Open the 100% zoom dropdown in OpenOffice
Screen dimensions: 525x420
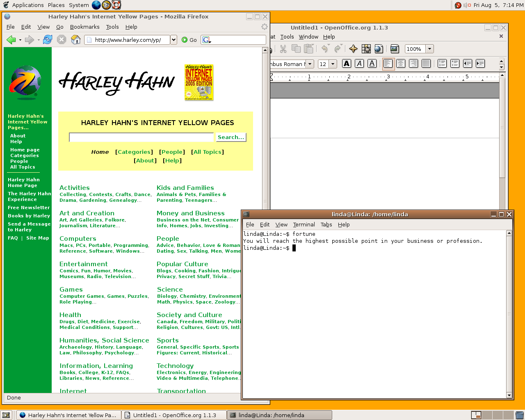(430, 49)
